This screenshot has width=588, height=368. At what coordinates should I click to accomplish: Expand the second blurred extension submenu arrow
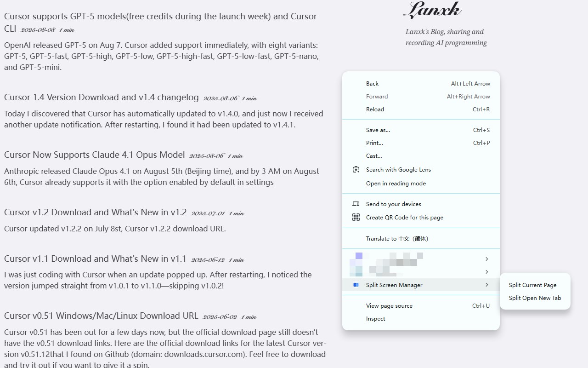click(486, 272)
